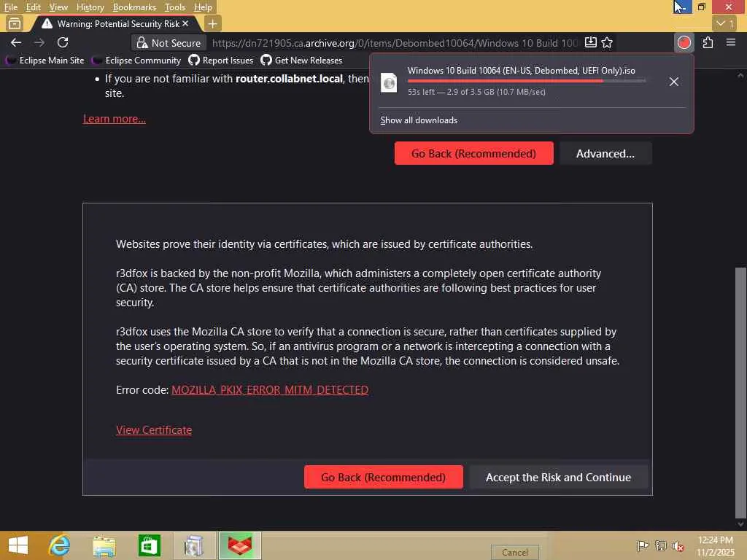Open the Tools menu

point(174,7)
